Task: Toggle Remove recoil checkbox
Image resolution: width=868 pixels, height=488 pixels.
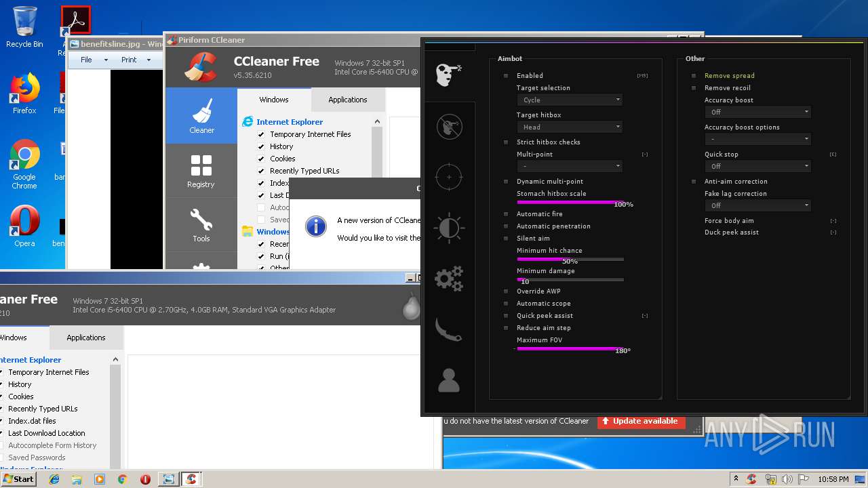Action: click(694, 88)
